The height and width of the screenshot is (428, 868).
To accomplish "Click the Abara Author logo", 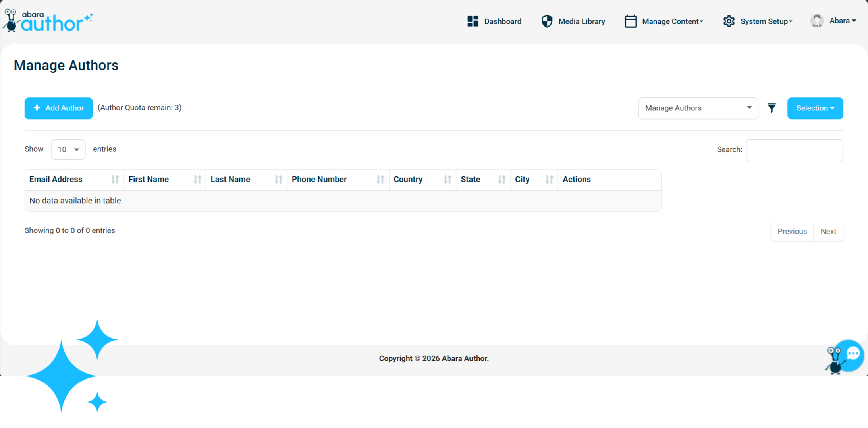I will pyautogui.click(x=48, y=20).
